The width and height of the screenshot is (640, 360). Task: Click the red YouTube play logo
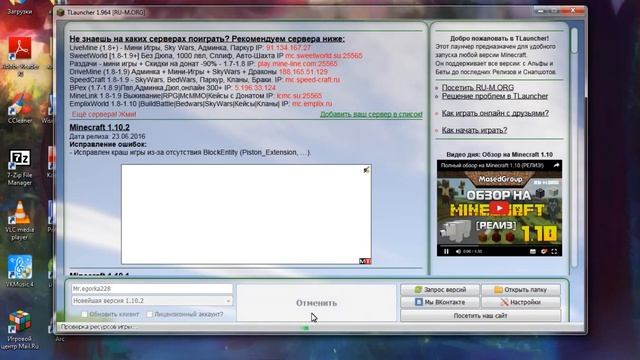[x=499, y=208]
